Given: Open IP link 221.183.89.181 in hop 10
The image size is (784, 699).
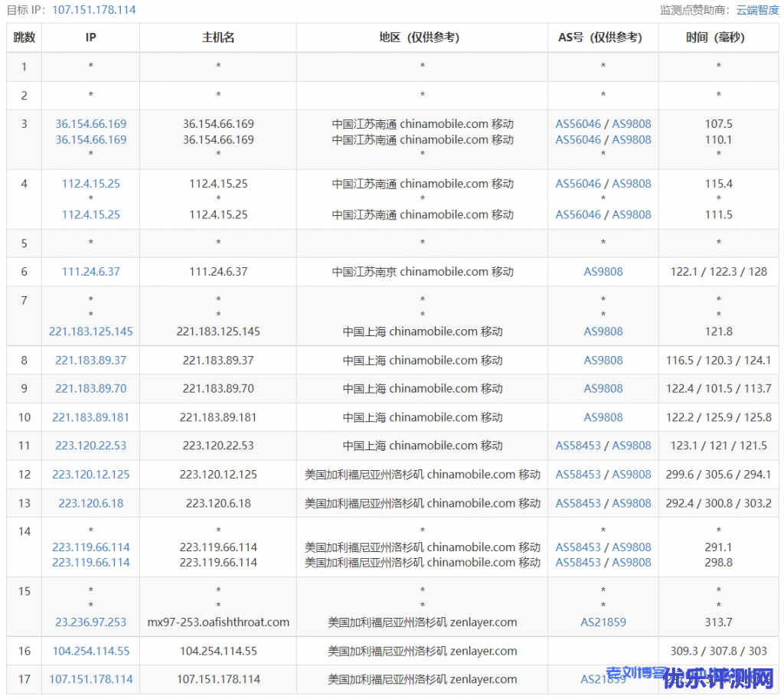Looking at the screenshot, I should click(90, 417).
